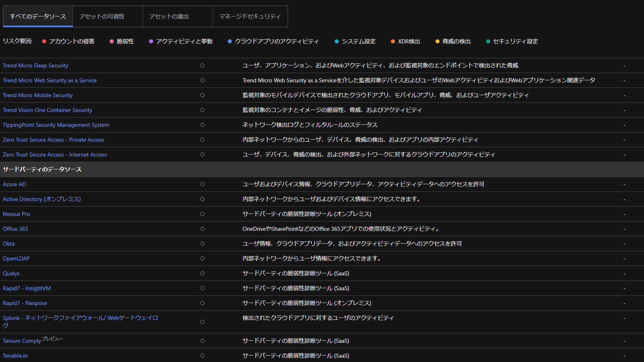The height and width of the screenshot is (362, 644).
Task: Open the アセットの露出 tab
Action: click(x=169, y=16)
